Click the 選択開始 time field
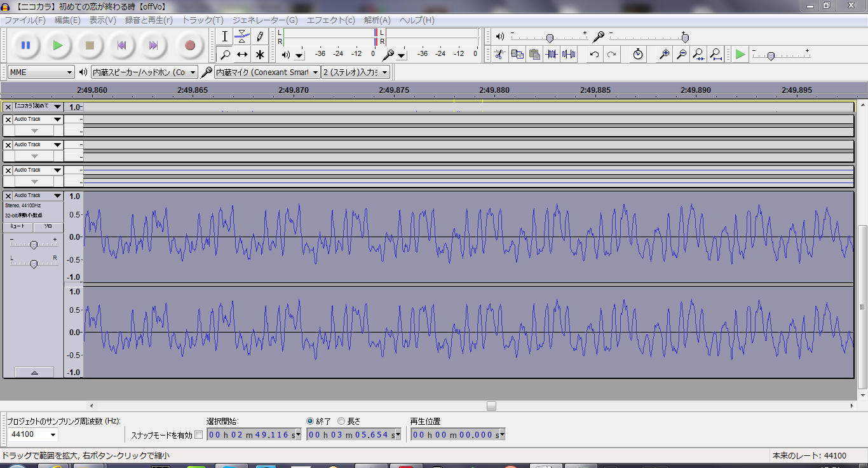This screenshot has width=868, height=468. coord(254,435)
